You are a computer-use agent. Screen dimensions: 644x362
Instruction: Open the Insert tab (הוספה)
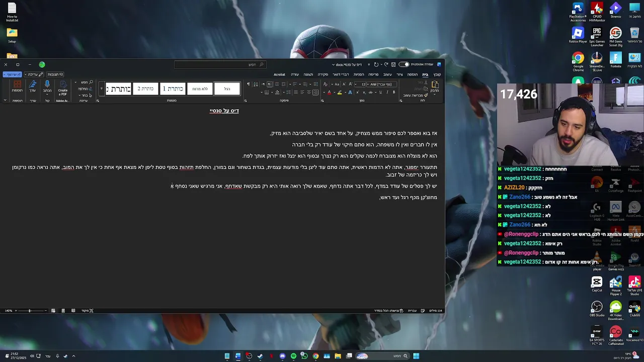coord(413,74)
